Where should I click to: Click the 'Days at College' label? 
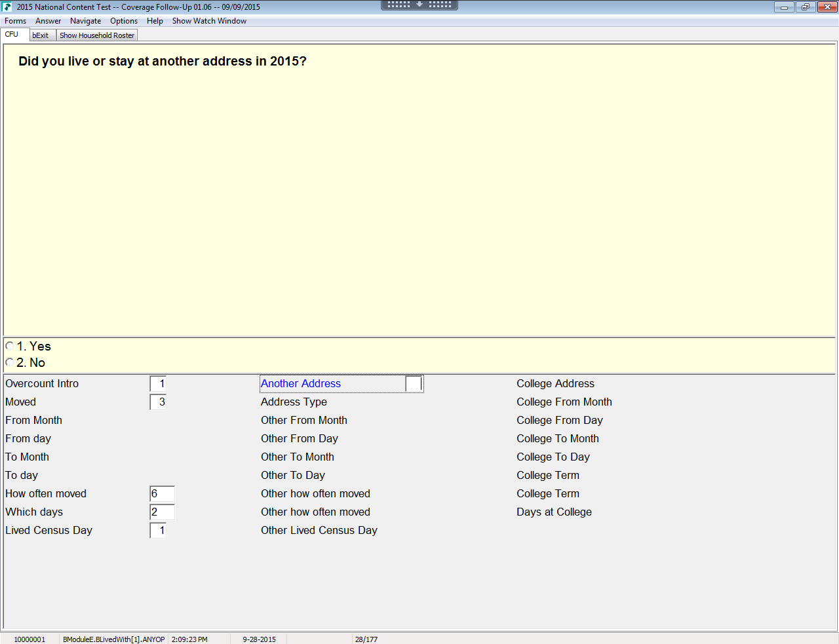click(554, 512)
